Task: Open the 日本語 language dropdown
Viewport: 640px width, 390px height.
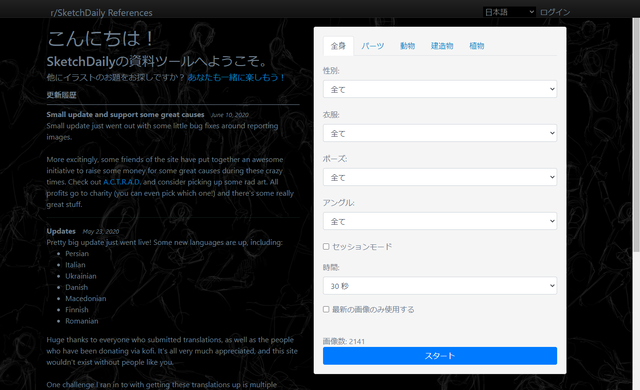Action: [x=509, y=12]
